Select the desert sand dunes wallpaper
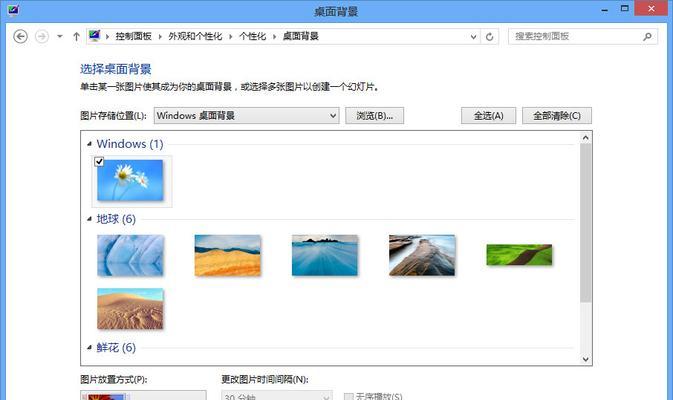673x400 pixels. click(130, 309)
